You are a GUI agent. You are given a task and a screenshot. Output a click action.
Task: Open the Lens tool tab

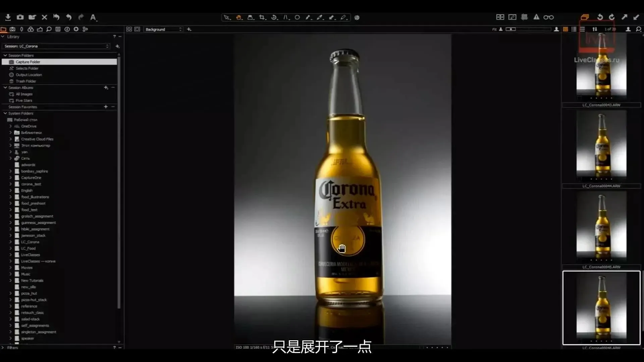point(21,29)
